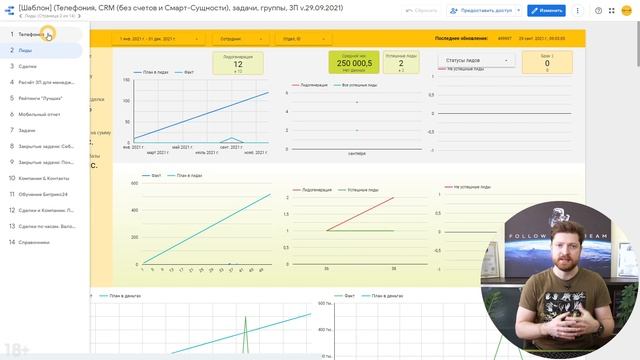Open the Сотрудник filter dropdown
The image size is (640, 360).
(241, 39)
